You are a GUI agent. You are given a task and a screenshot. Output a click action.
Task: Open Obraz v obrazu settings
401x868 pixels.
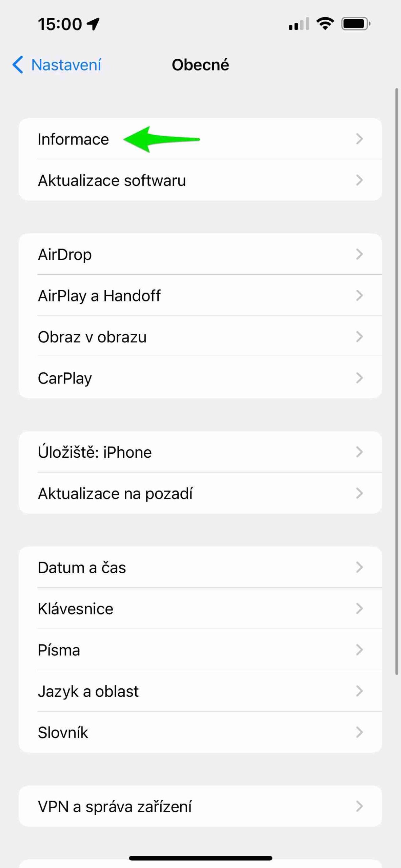click(x=92, y=337)
